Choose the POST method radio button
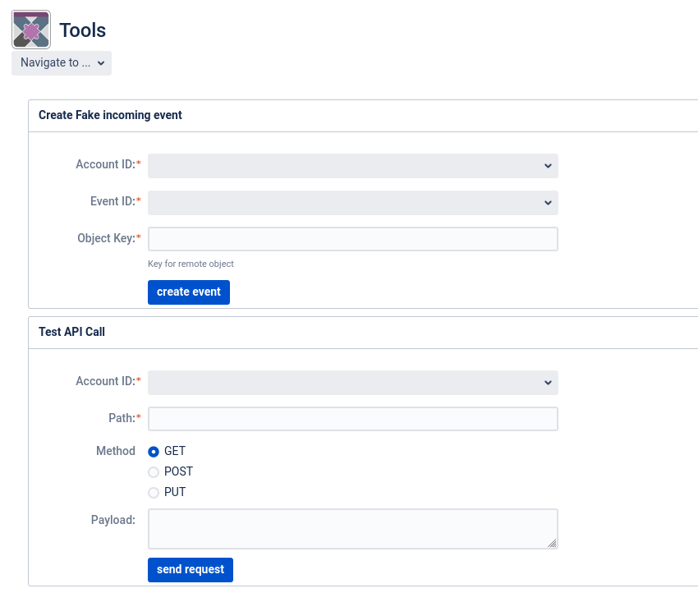The image size is (698, 616). (154, 472)
